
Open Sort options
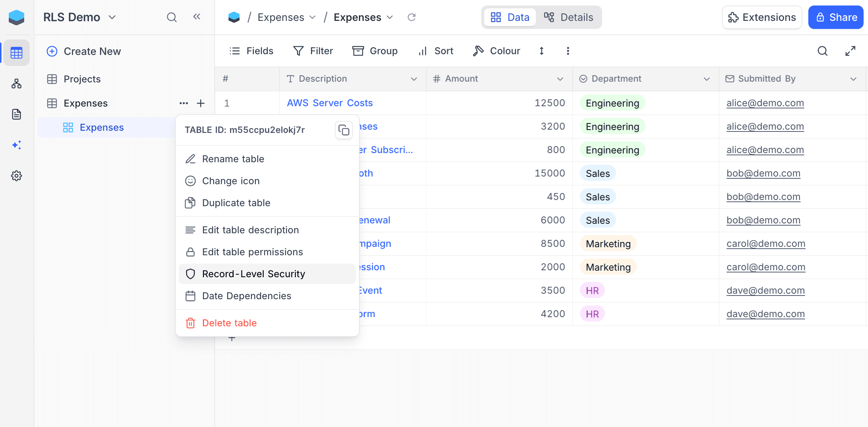click(x=436, y=51)
